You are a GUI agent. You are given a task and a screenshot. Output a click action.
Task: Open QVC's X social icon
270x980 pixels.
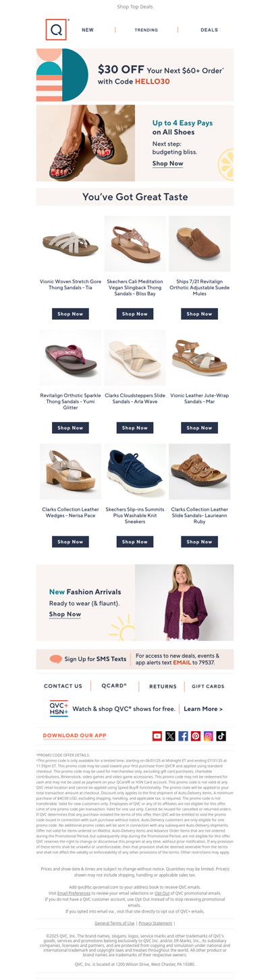pos(170,736)
